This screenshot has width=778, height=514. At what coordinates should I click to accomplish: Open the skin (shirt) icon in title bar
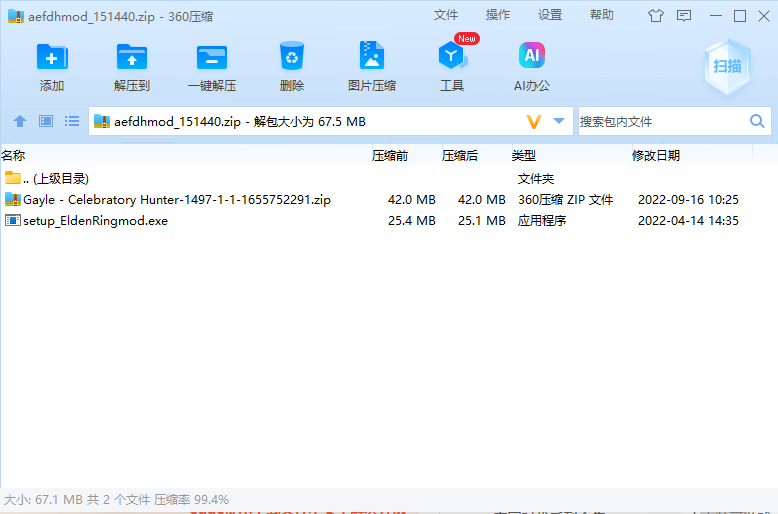(x=655, y=16)
